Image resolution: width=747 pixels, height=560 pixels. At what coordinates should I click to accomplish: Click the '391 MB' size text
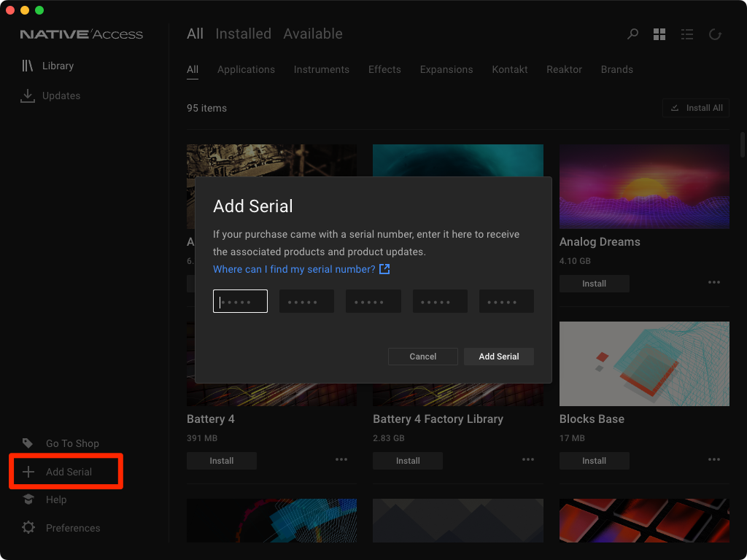pos(202,438)
